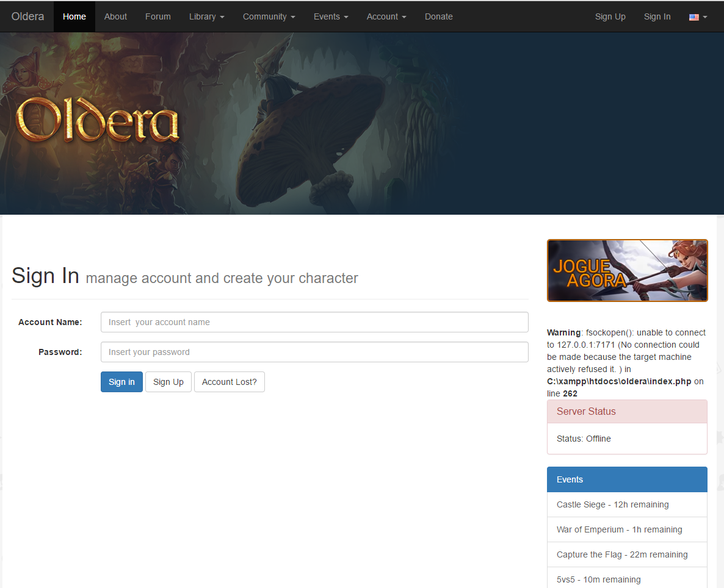This screenshot has width=724, height=588.
Task: Click the Server Status panel header
Action: point(627,412)
